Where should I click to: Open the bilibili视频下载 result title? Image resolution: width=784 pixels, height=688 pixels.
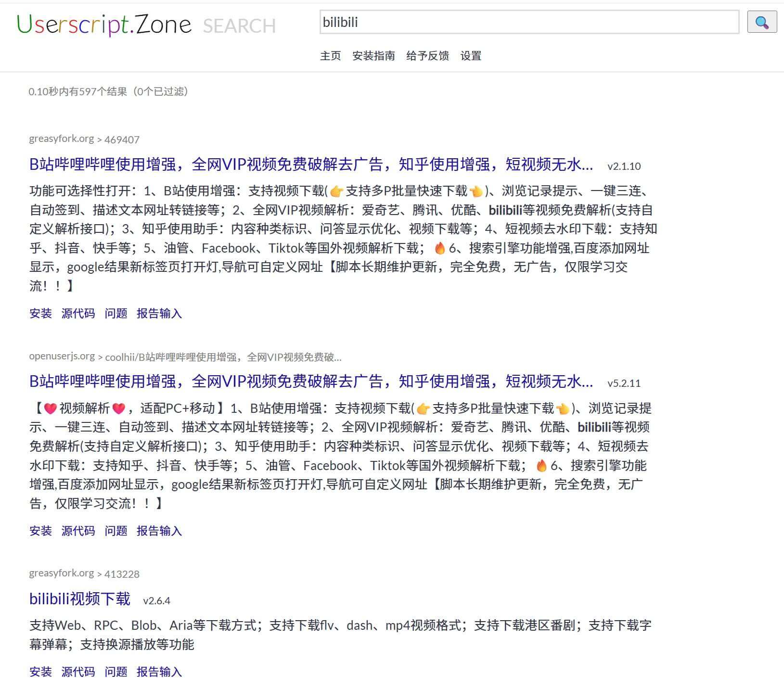point(80,599)
